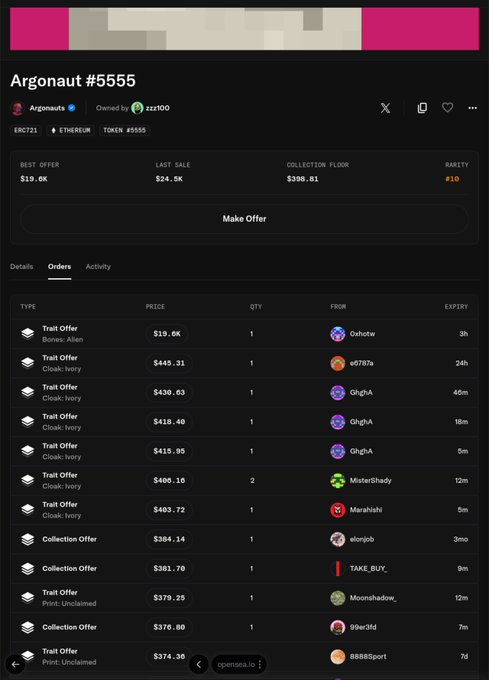The height and width of the screenshot is (680, 489).
Task: Open the opensea.io bar three-dot menu
Action: click(x=260, y=664)
